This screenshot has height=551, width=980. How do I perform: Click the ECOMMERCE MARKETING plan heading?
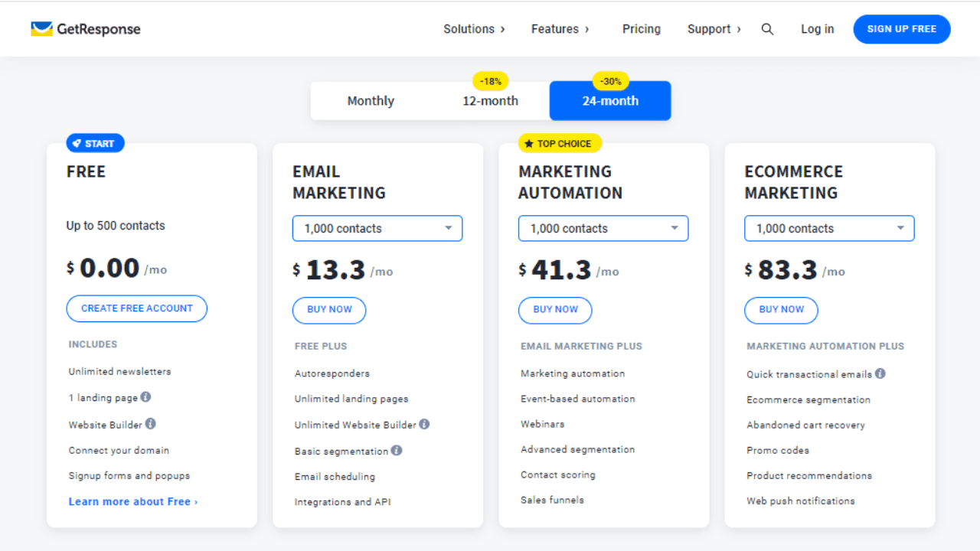coord(794,182)
